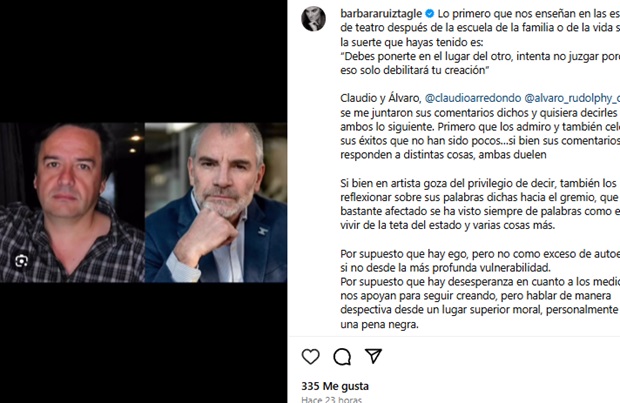View who liked via "335 Me gusta"

click(x=335, y=386)
